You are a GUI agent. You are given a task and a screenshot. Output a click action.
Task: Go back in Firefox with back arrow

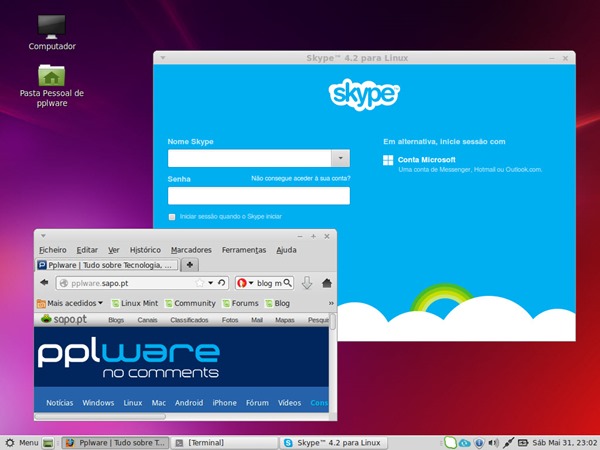[44, 283]
